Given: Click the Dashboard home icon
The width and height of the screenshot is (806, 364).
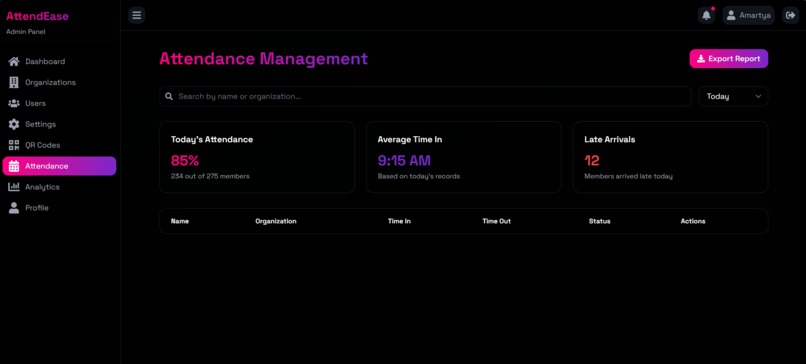Looking at the screenshot, I should click(x=14, y=62).
